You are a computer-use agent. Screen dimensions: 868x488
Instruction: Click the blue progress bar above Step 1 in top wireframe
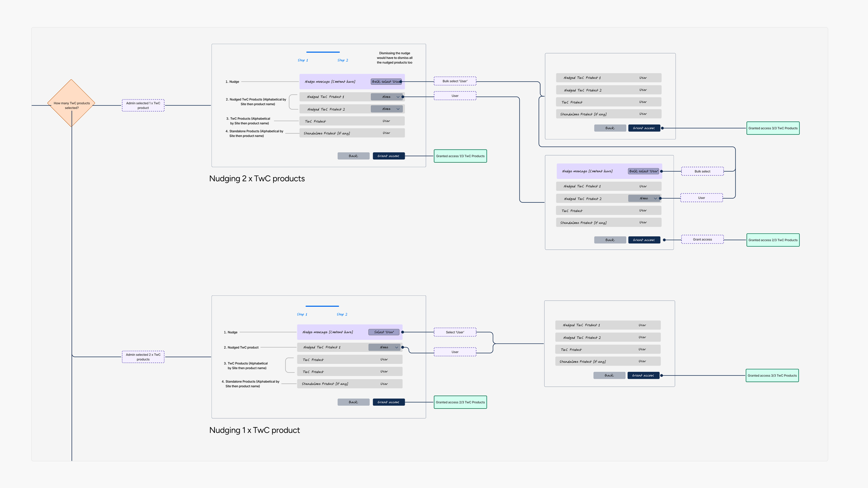pyautogui.click(x=323, y=52)
